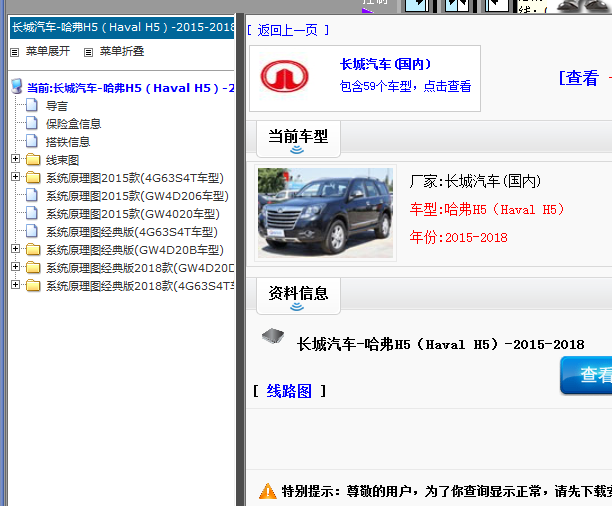
Task: Click document icon of 系统原理图经典版(4G63S4T车型)
Action: coord(32,231)
